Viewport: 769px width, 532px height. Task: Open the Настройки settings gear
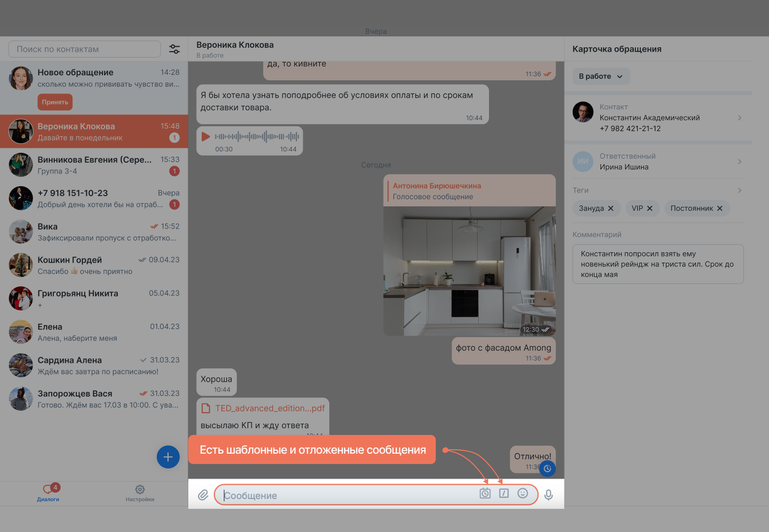click(140, 493)
